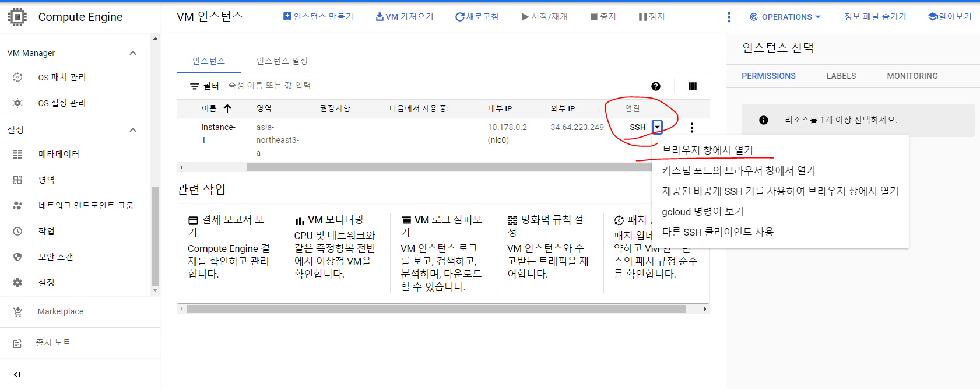Click instance-1 name link
Viewport: 980px width, 389px height.
(218, 134)
